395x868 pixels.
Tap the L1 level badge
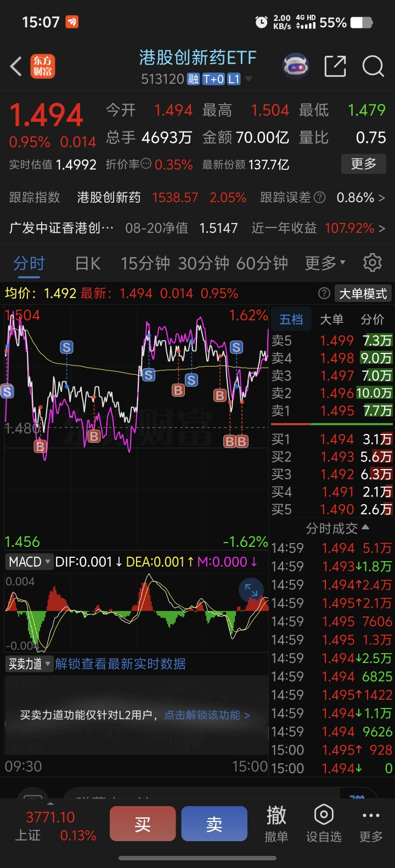[234, 79]
